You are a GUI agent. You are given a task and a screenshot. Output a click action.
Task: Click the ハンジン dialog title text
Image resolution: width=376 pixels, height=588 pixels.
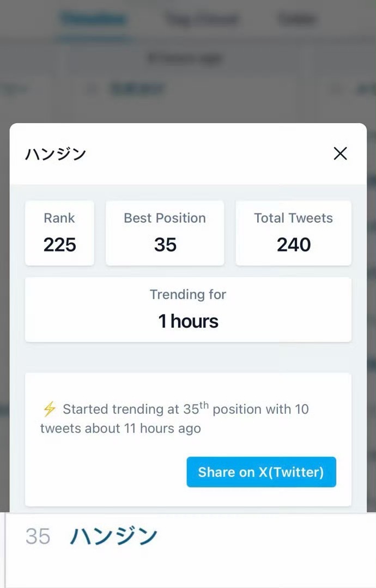point(56,154)
